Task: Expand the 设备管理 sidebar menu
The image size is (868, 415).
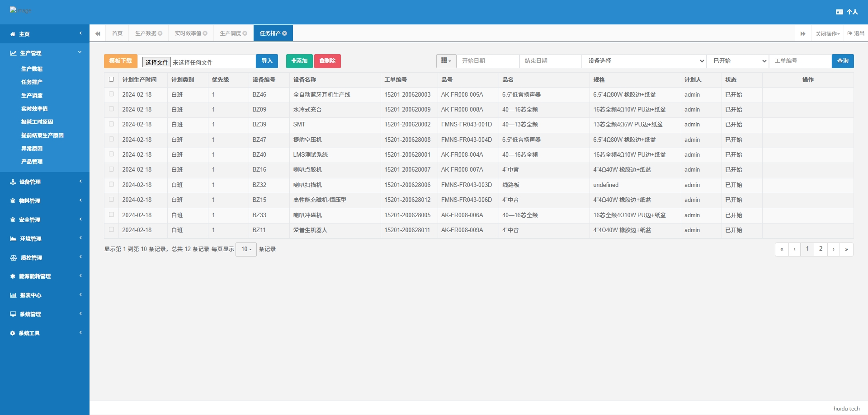Action: 45,182
